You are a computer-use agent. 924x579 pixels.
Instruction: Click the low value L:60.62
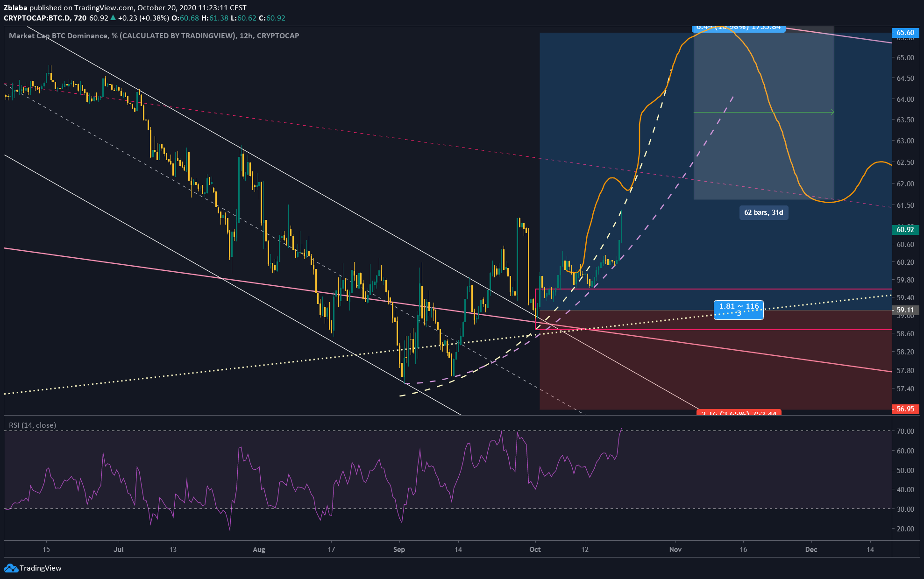(x=243, y=18)
